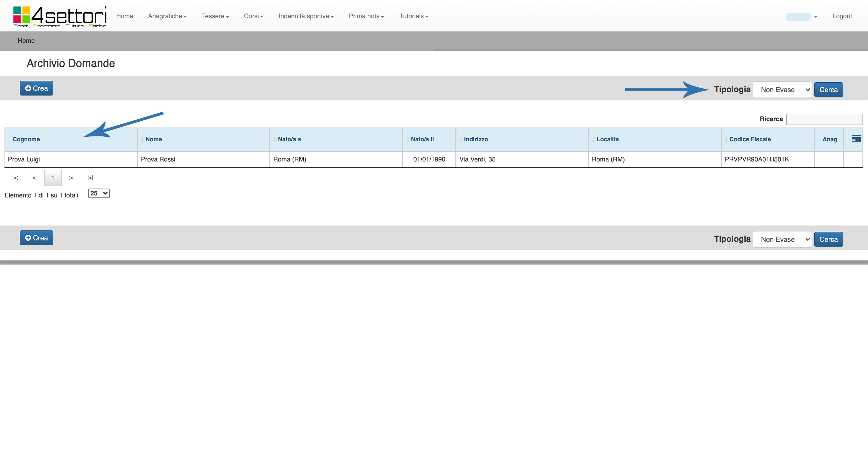Open the Tutorials menu
Viewport: 868px width, 466px height.
(414, 16)
